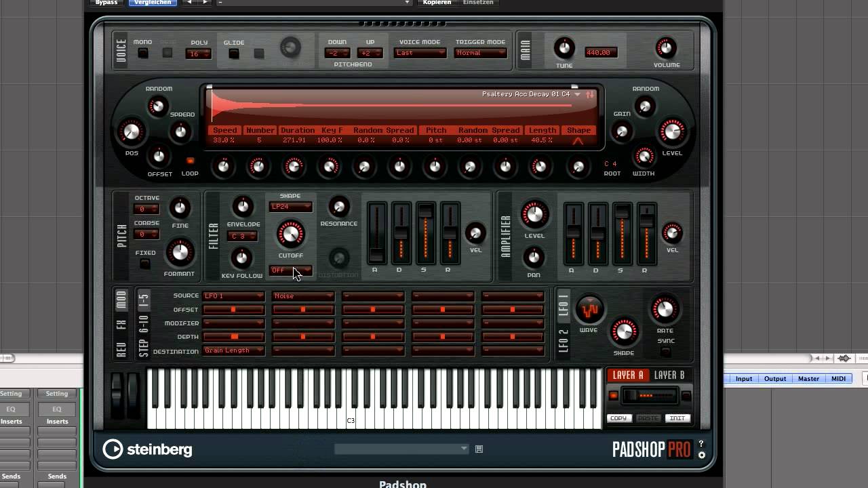The height and width of the screenshot is (488, 868).
Task: Click the LFO Wave selector knob
Action: 589,310
